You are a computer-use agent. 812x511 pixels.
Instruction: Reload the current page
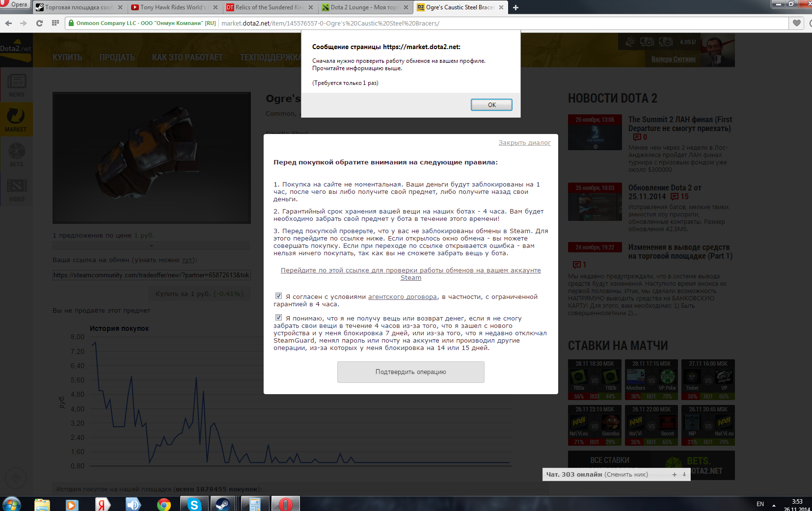pos(39,23)
